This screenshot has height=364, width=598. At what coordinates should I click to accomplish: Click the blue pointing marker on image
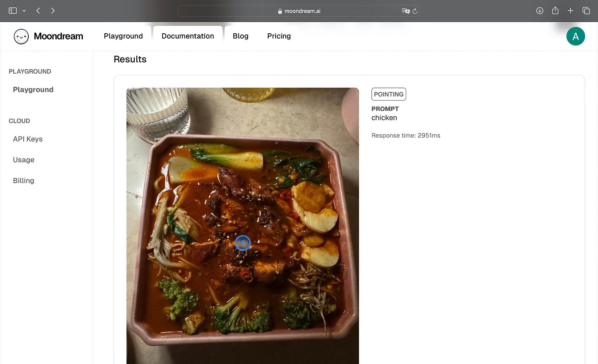tap(243, 243)
